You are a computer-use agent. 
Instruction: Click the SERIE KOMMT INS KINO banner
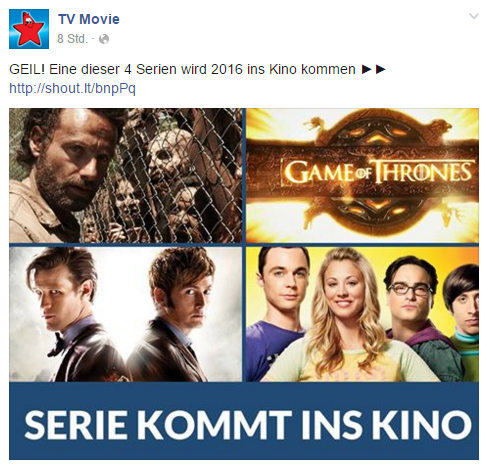(244, 421)
